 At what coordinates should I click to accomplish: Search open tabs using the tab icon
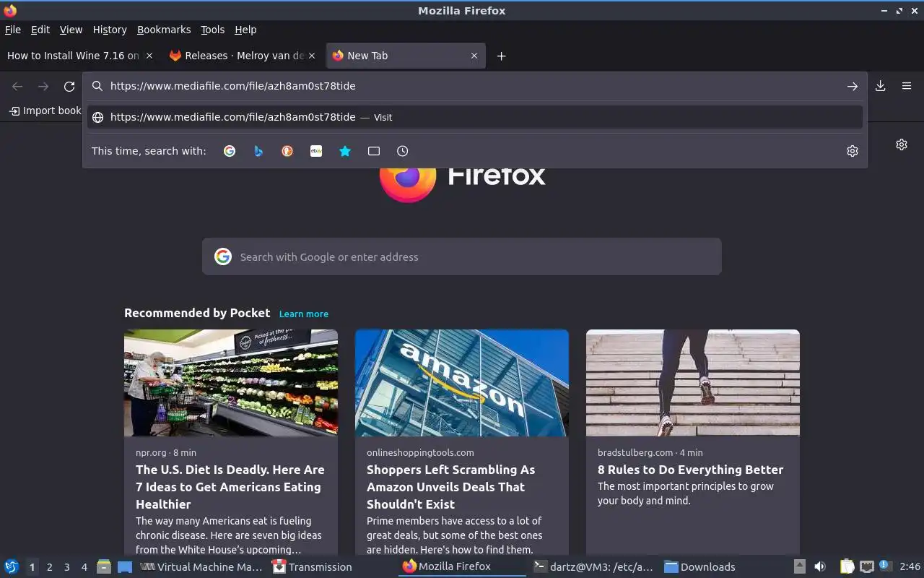pos(374,151)
